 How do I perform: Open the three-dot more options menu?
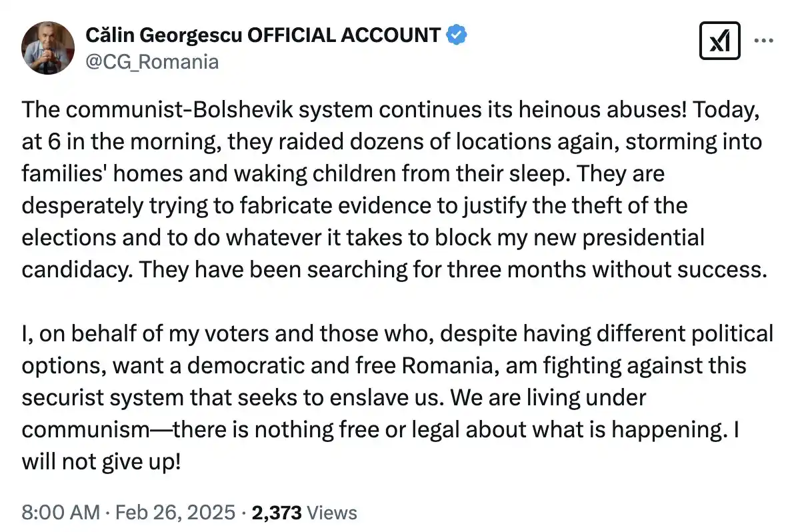[x=763, y=41]
